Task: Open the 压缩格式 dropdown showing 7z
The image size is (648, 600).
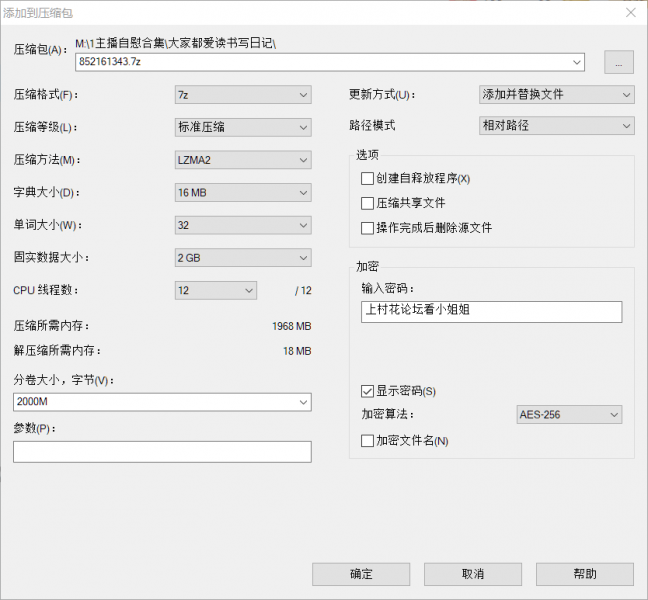Action: click(x=243, y=95)
